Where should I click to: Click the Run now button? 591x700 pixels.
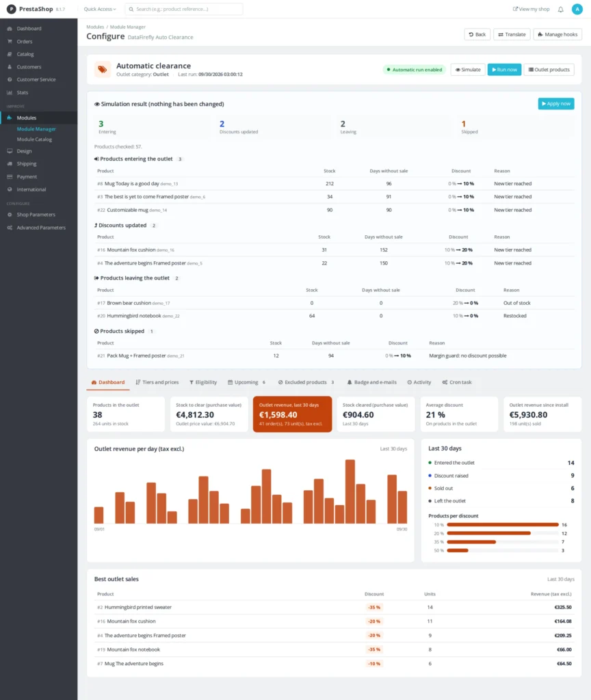[504, 70]
